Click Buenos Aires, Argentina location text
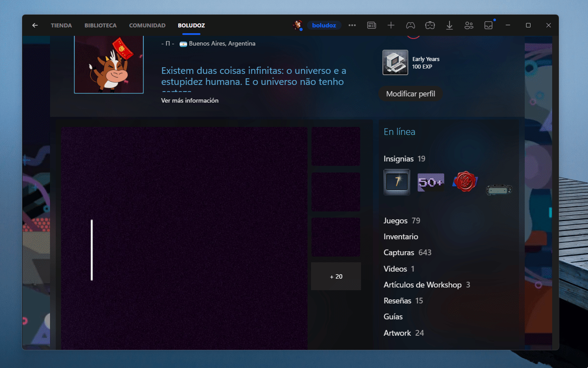Image resolution: width=588 pixels, height=368 pixels. coord(222,43)
